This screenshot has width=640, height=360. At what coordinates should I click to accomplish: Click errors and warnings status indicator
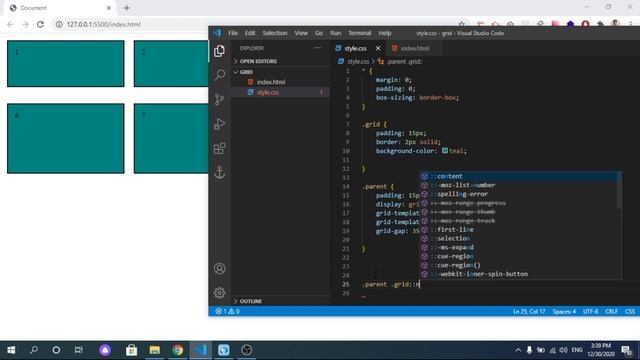pyautogui.click(x=227, y=311)
